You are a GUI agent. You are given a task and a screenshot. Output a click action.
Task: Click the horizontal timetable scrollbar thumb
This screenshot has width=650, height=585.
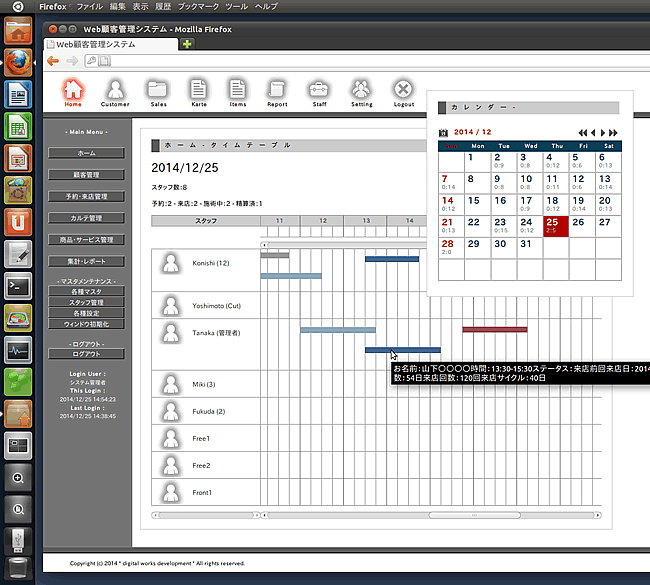click(474, 515)
